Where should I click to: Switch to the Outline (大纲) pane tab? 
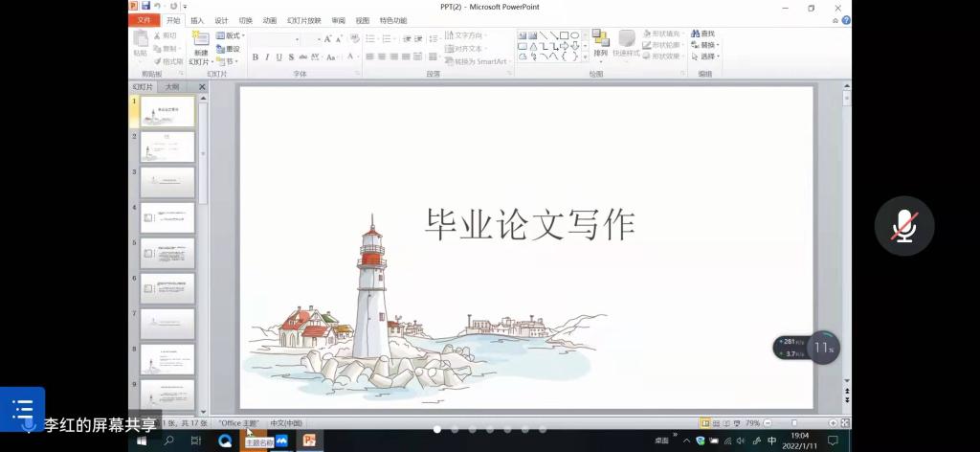[x=172, y=87]
